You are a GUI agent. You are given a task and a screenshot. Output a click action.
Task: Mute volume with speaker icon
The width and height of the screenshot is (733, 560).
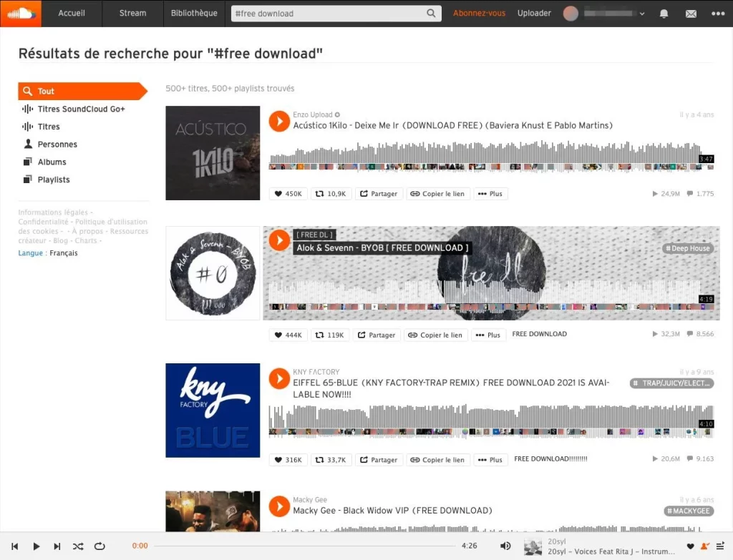(x=505, y=546)
